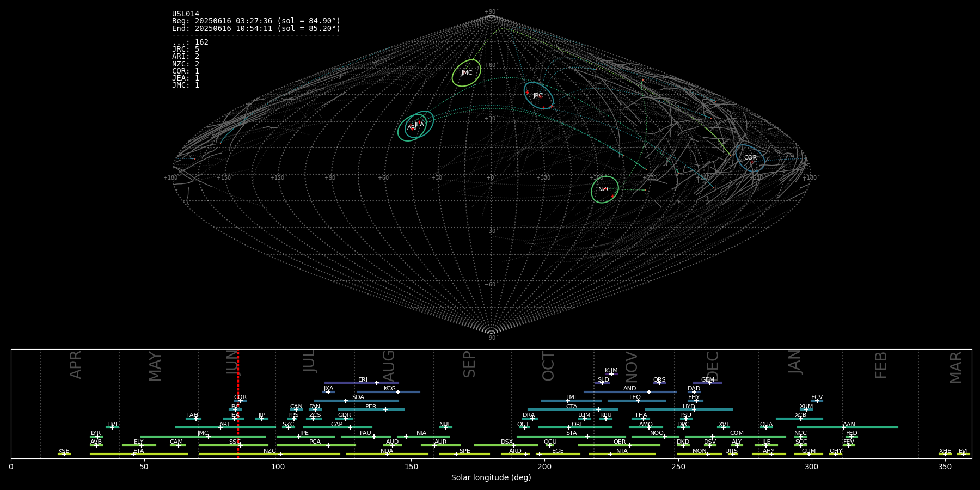Click the SDA shower label in timeline
Viewport: 980px width, 490px height.
tap(358, 397)
